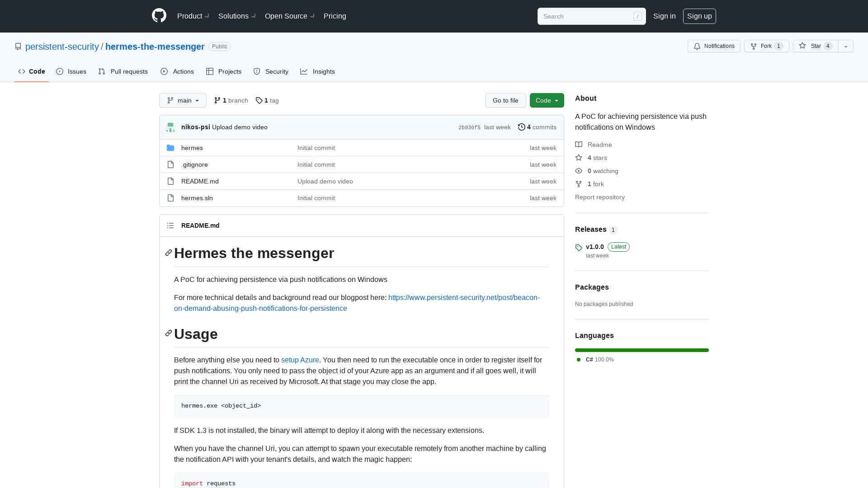Click the Sign up button
Viewport: 868px width, 488px height.
click(699, 16)
